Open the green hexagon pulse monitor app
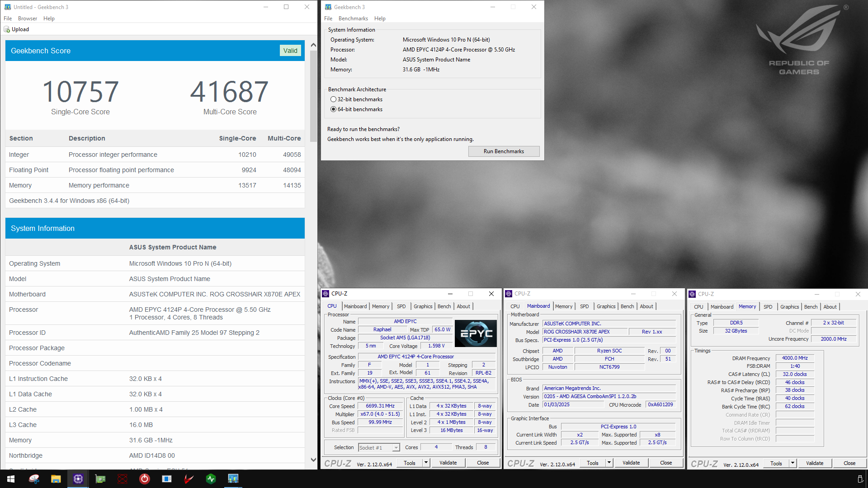Screen dimensions: 868x488 point(211,479)
